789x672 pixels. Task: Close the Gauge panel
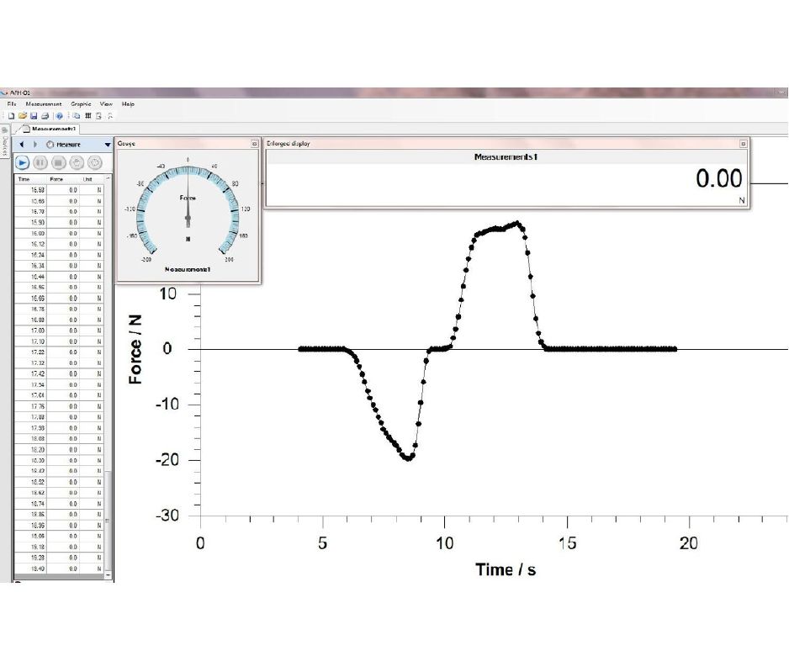tap(254, 144)
